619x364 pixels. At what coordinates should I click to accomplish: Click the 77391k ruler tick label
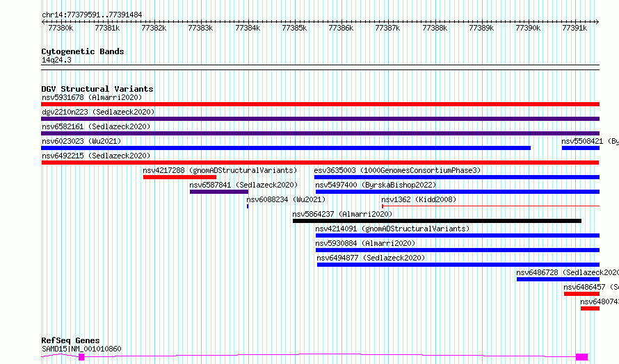point(574,28)
